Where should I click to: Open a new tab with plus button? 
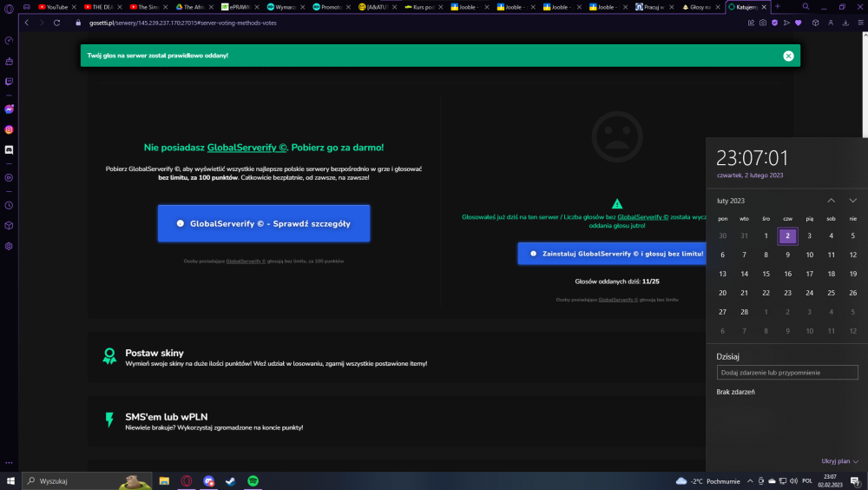(x=777, y=7)
